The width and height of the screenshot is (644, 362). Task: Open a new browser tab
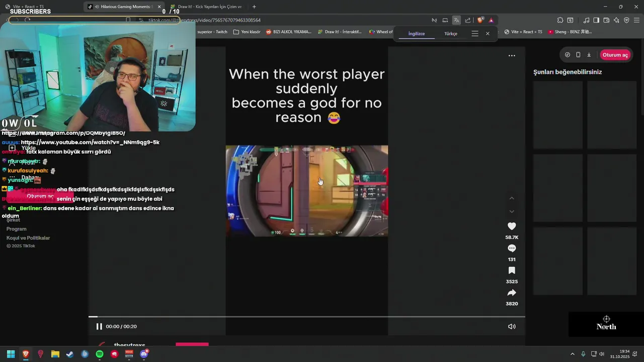click(254, 7)
